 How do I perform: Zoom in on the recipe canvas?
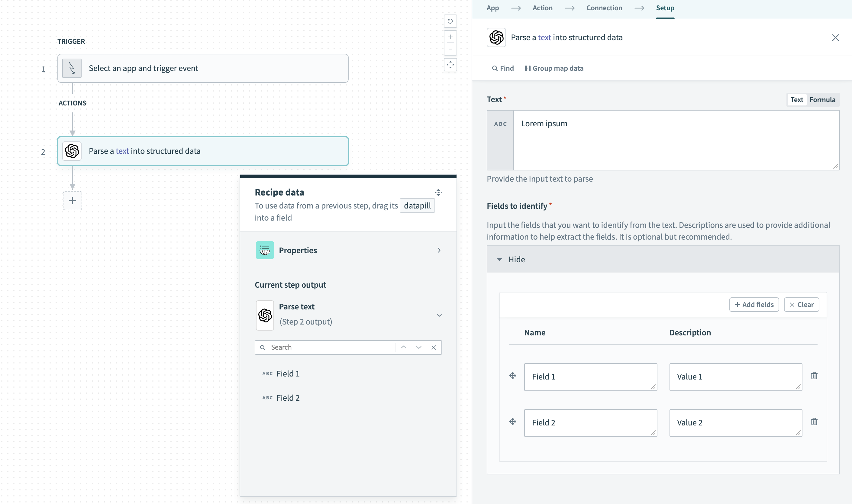pyautogui.click(x=450, y=37)
